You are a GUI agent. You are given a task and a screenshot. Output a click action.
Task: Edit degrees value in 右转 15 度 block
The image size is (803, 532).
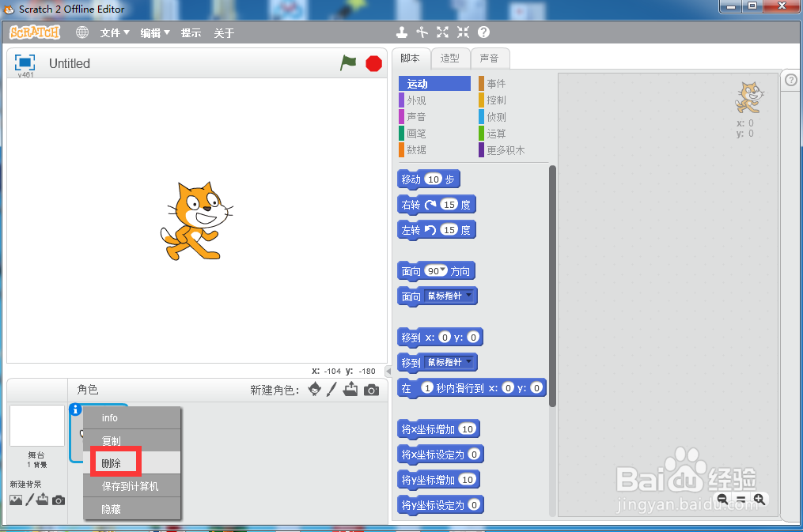pyautogui.click(x=449, y=205)
